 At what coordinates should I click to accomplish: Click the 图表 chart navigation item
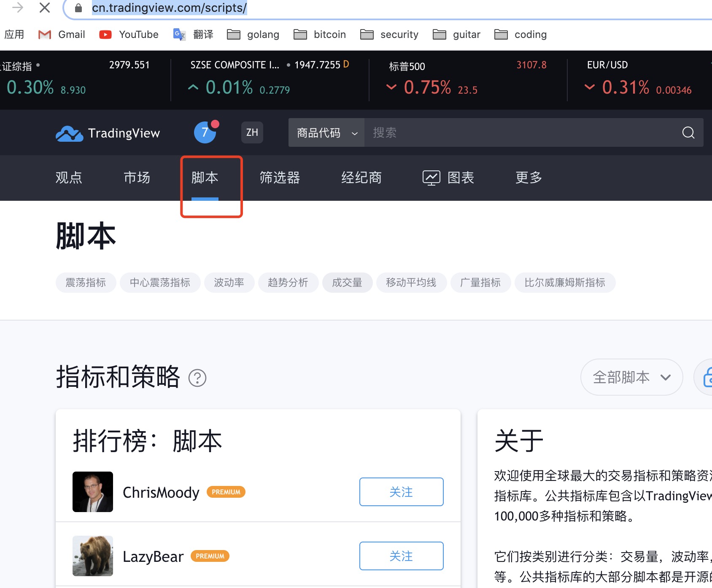[x=448, y=178]
